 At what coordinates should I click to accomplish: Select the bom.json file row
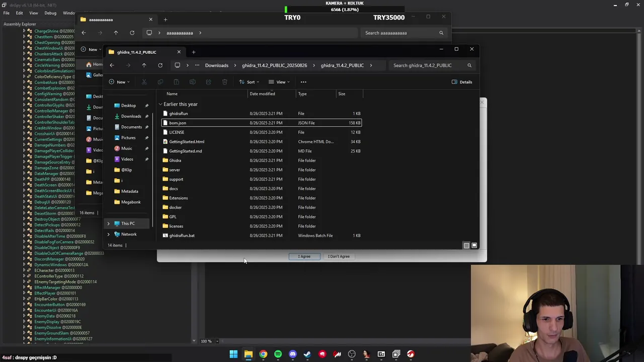262,123
